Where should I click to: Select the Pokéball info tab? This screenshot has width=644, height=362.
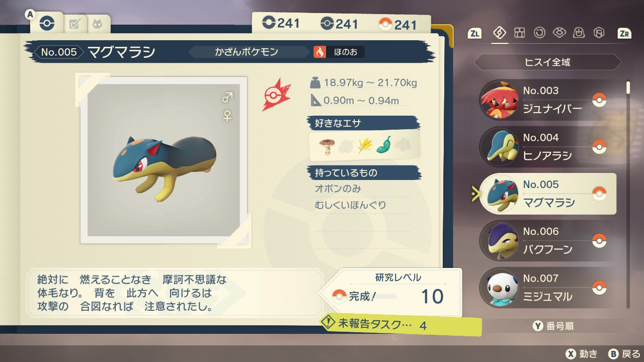47,23
